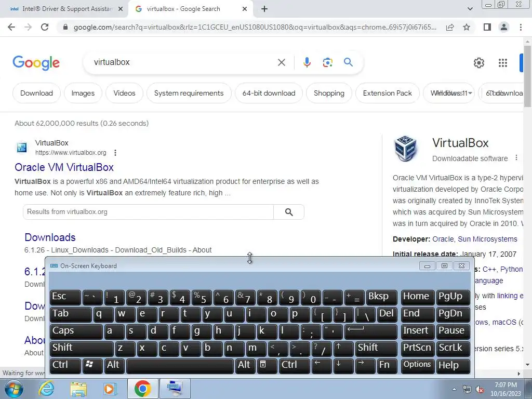Select the Videos filter chip

click(x=124, y=94)
